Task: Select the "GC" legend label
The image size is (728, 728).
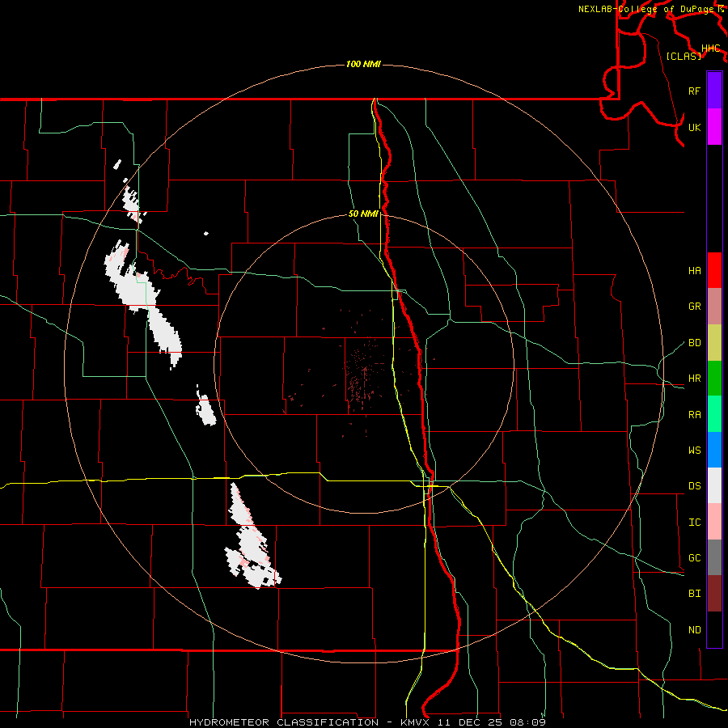Action: coord(694,558)
